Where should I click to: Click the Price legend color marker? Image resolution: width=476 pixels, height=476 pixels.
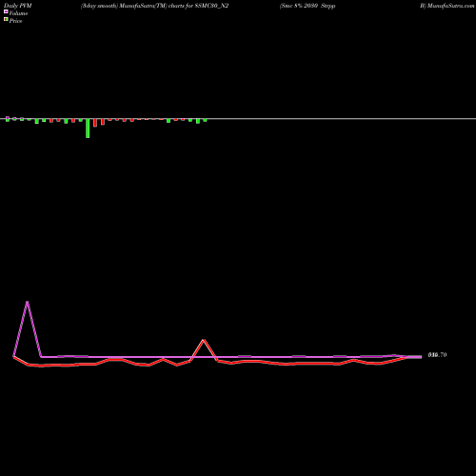click(6, 20)
